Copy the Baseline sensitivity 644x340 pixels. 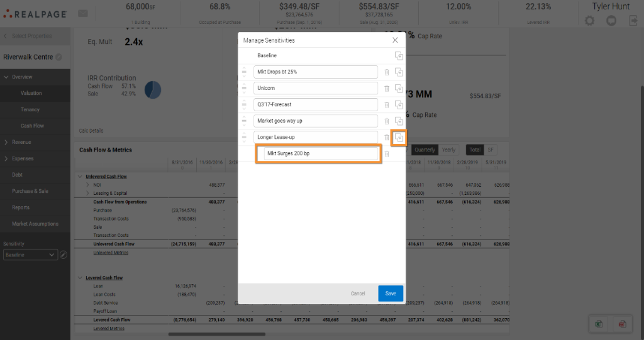399,56
